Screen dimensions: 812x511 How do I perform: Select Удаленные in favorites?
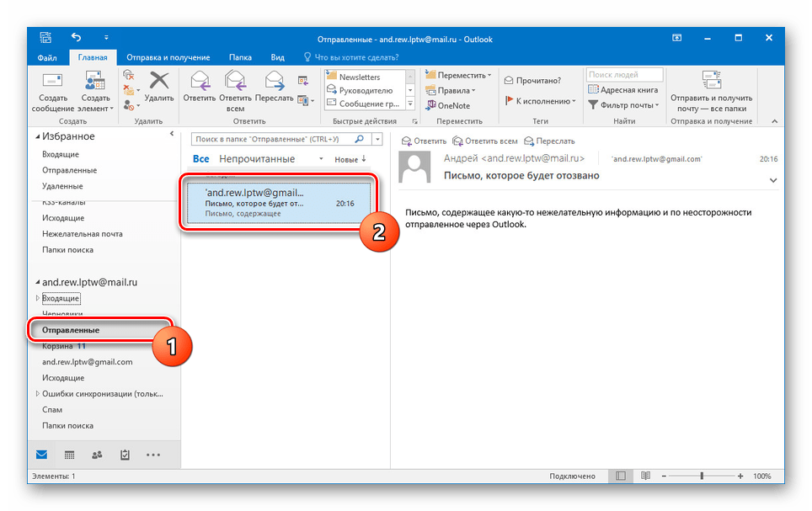62,186
